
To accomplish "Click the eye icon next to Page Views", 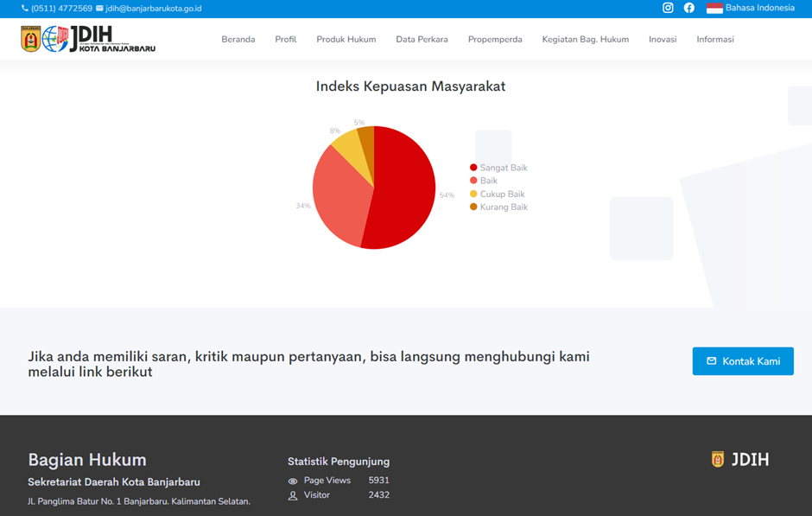I will click(x=293, y=481).
